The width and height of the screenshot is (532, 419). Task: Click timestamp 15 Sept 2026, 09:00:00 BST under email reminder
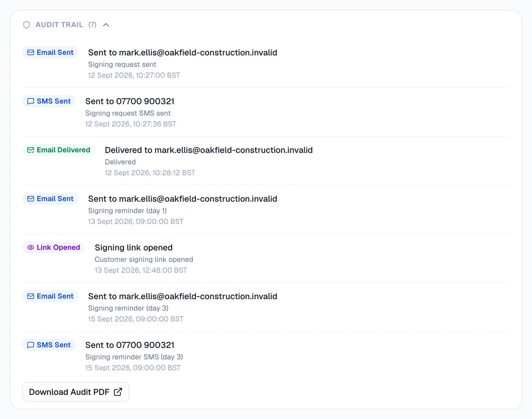click(x=136, y=319)
